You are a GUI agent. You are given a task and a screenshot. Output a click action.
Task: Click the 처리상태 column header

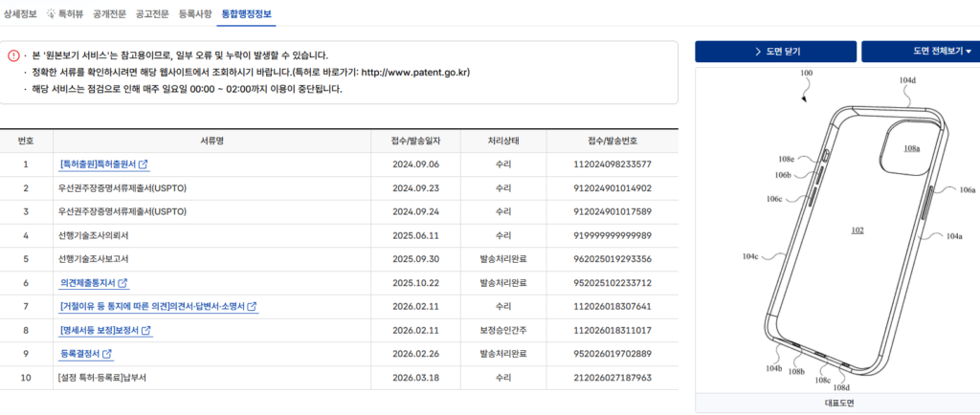tap(503, 141)
